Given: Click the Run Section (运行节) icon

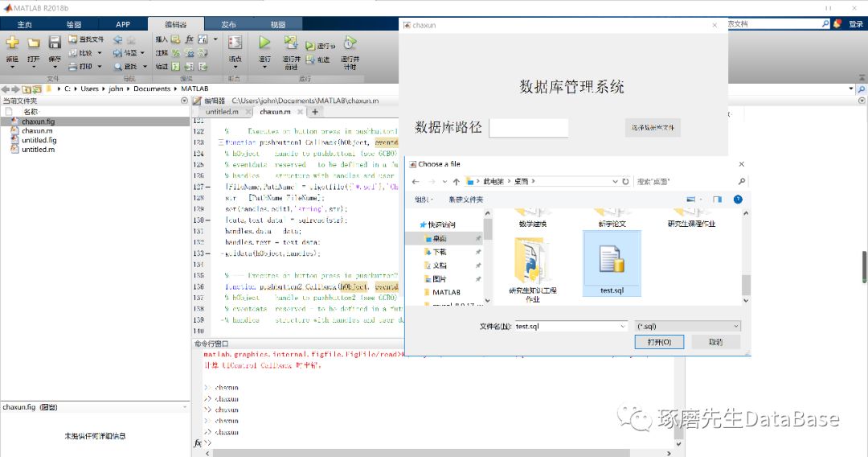Looking at the screenshot, I should (x=310, y=46).
